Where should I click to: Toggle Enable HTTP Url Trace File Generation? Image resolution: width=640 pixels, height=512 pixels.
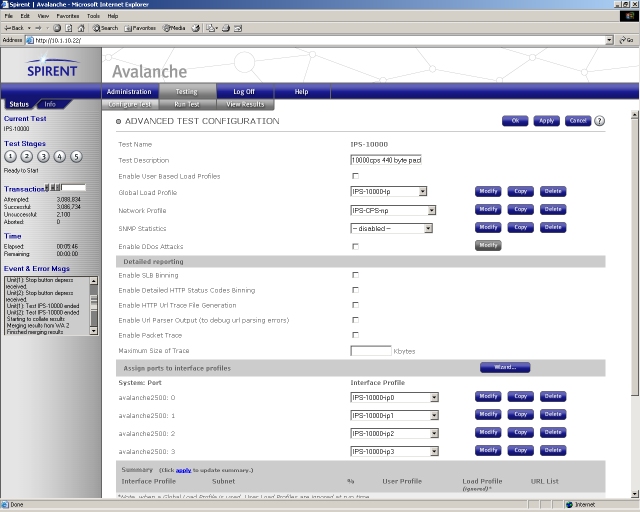point(356,305)
